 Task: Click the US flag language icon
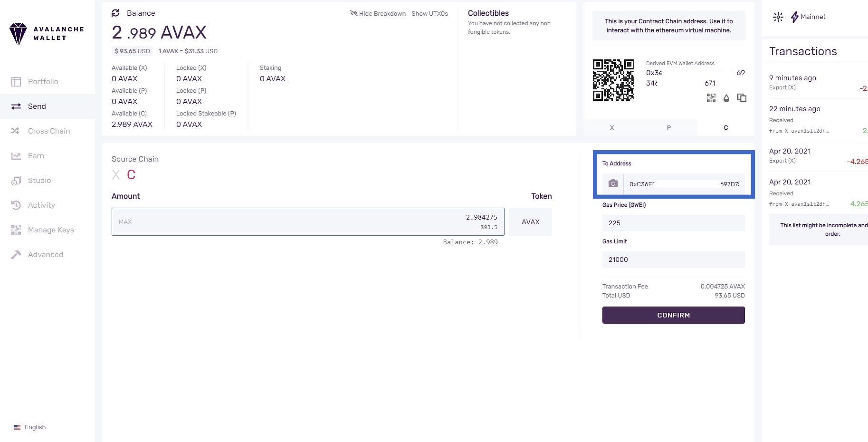pos(17,427)
